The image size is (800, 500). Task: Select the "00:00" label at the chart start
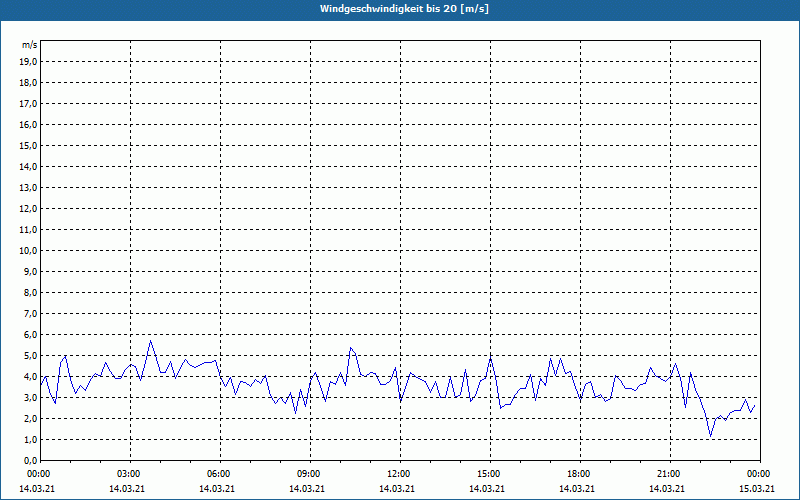40,474
